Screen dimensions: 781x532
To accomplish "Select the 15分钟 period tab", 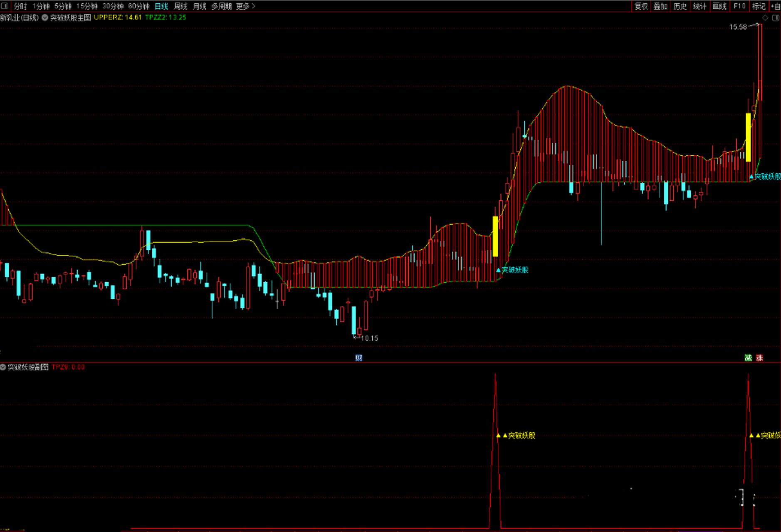I will pyautogui.click(x=87, y=6).
